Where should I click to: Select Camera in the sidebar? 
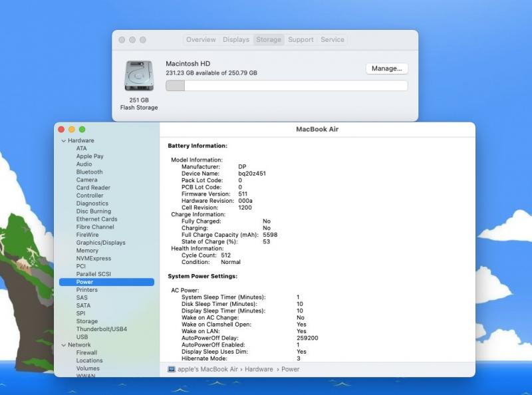point(86,180)
